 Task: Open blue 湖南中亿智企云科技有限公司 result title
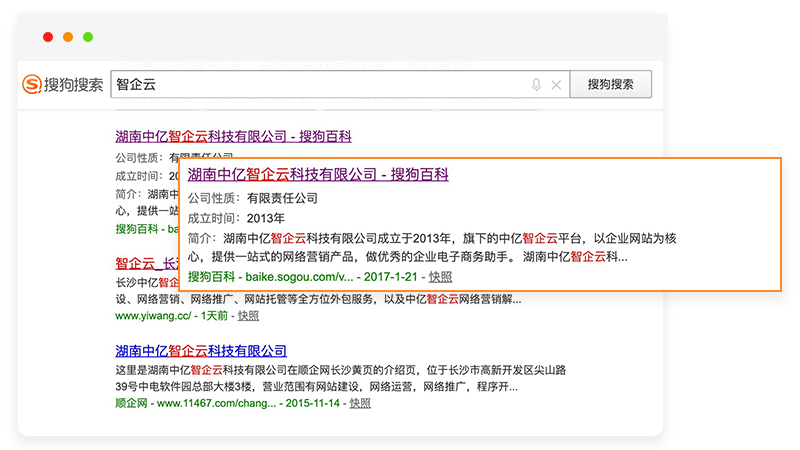[x=201, y=351]
